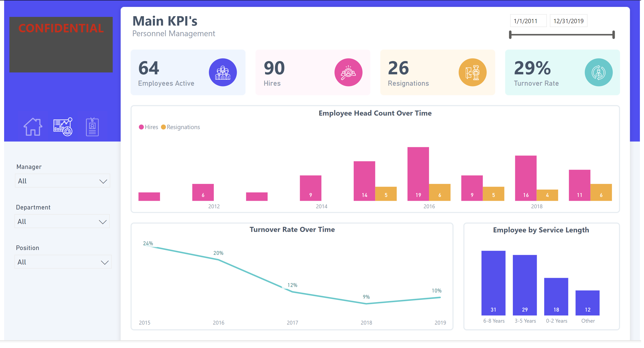The height and width of the screenshot is (348, 644).
Task: Toggle the Hires legend marker
Action: tap(141, 127)
